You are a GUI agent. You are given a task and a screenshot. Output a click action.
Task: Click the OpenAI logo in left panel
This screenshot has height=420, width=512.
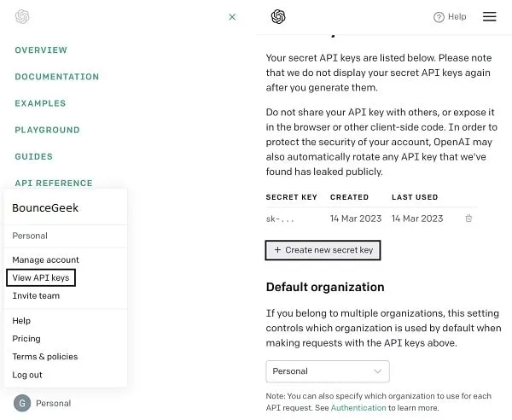[22, 16]
